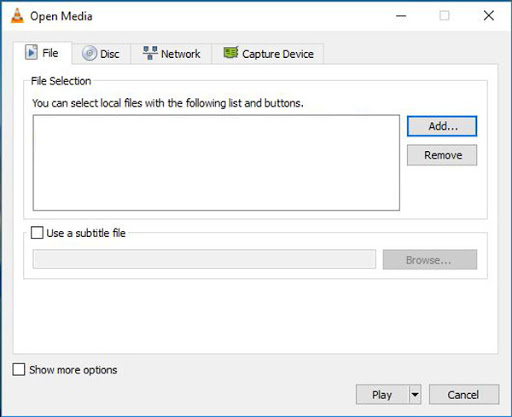Click the VLC cone icon in title bar
512x417 pixels.
click(17, 16)
